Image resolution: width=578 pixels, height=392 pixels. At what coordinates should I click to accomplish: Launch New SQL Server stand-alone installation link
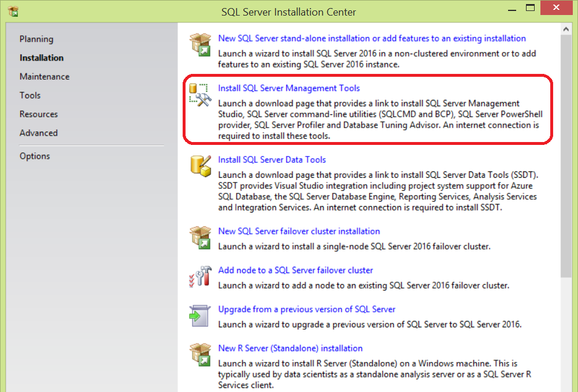point(372,38)
